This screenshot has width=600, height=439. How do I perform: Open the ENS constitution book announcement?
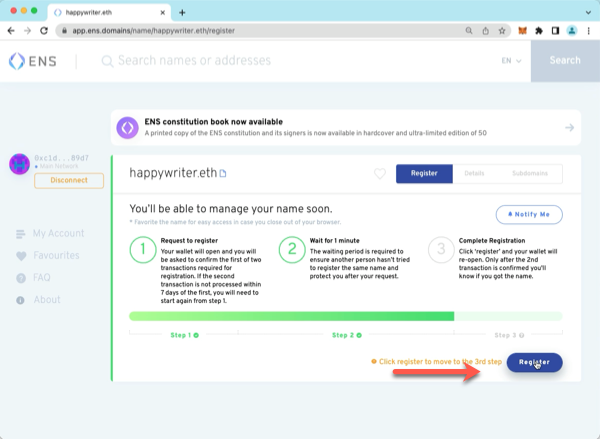[x=346, y=127]
